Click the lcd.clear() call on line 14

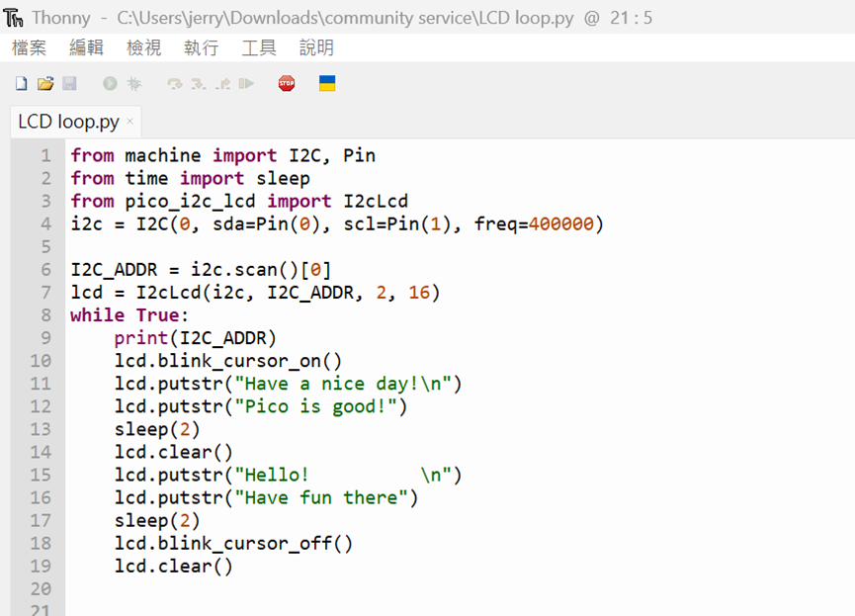coord(173,452)
